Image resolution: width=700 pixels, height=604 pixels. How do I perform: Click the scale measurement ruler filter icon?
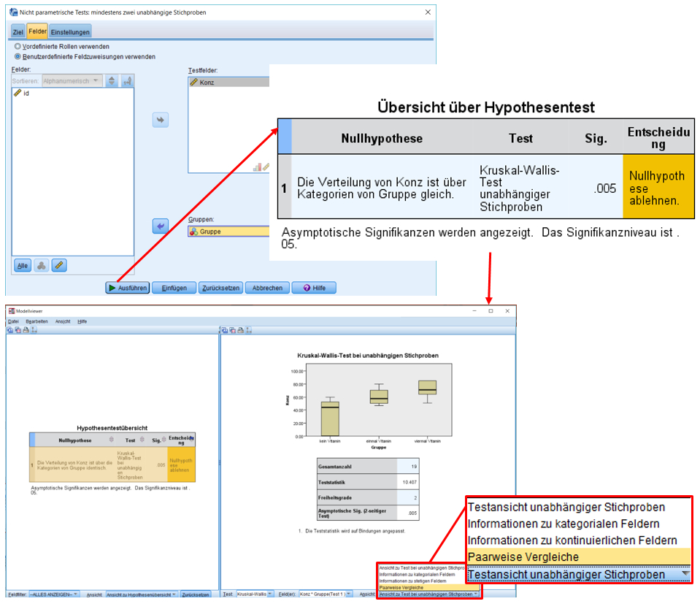point(59,265)
